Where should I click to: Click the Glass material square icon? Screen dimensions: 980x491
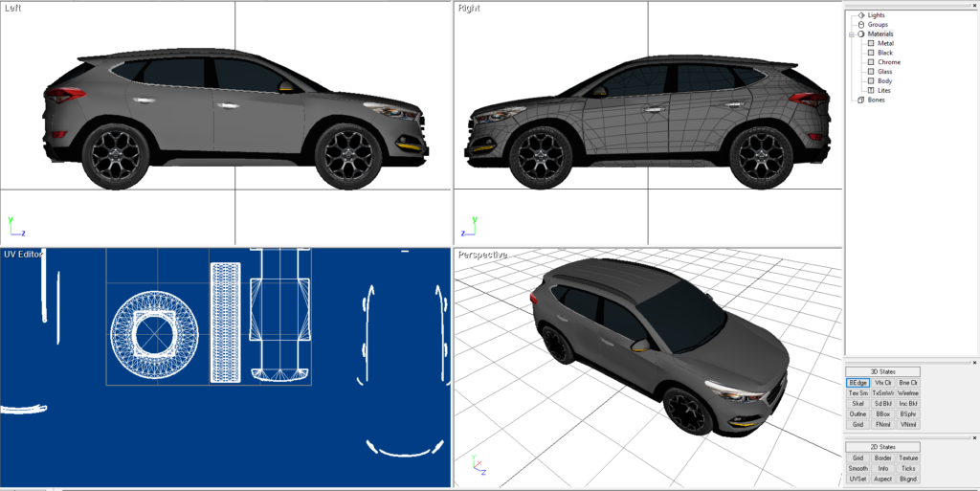pyautogui.click(x=871, y=72)
